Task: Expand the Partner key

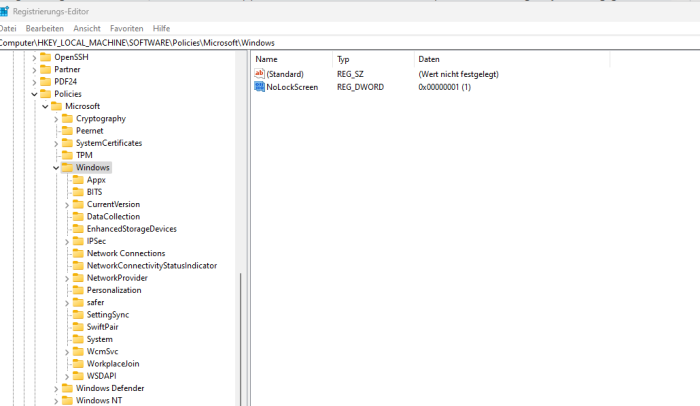Action: 34,70
